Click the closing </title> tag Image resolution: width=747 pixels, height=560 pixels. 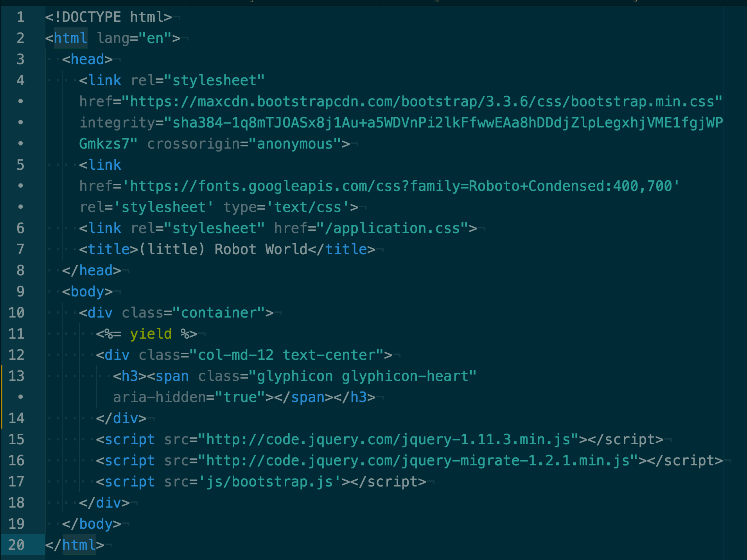point(341,249)
